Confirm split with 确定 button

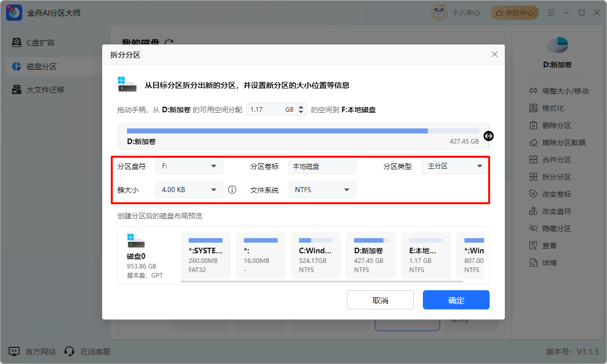(455, 299)
